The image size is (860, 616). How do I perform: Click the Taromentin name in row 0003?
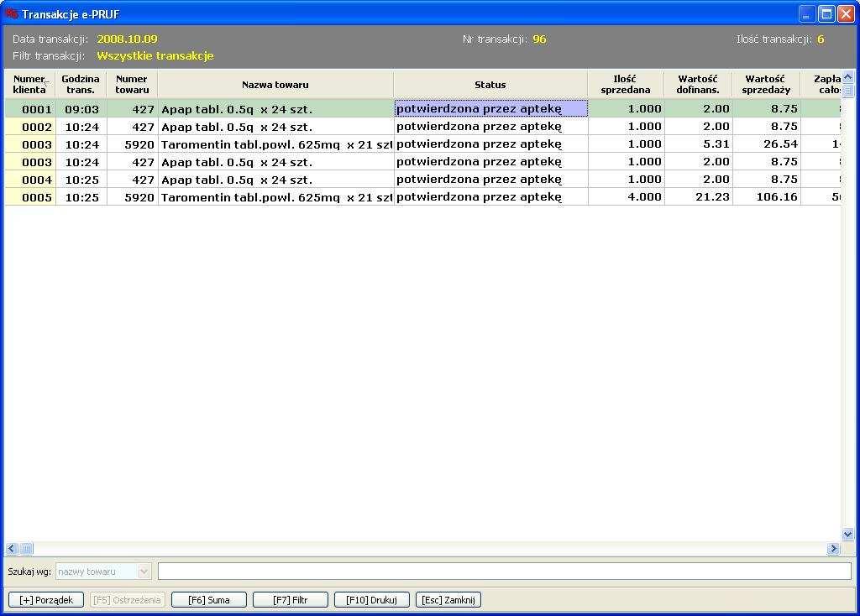click(275, 144)
